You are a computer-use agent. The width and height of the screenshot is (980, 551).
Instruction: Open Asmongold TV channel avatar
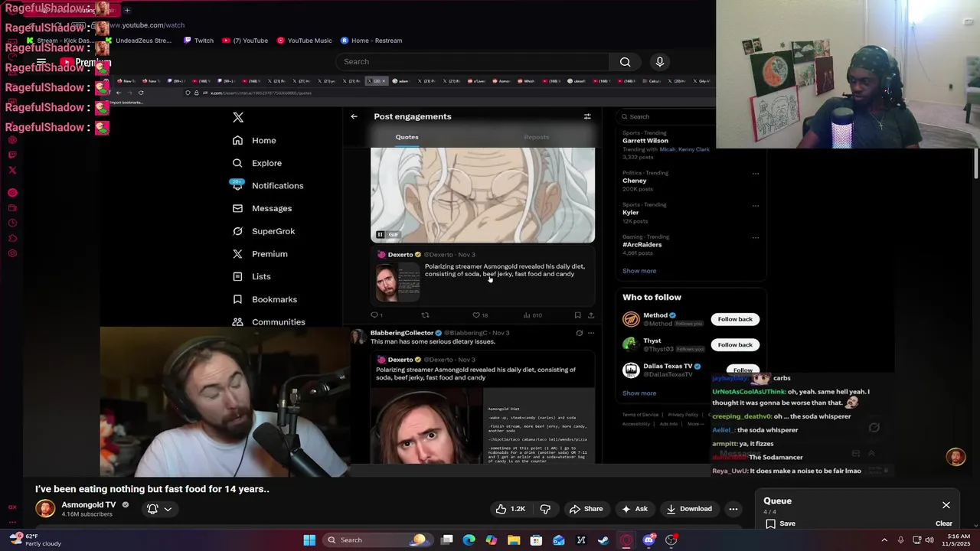tap(45, 509)
